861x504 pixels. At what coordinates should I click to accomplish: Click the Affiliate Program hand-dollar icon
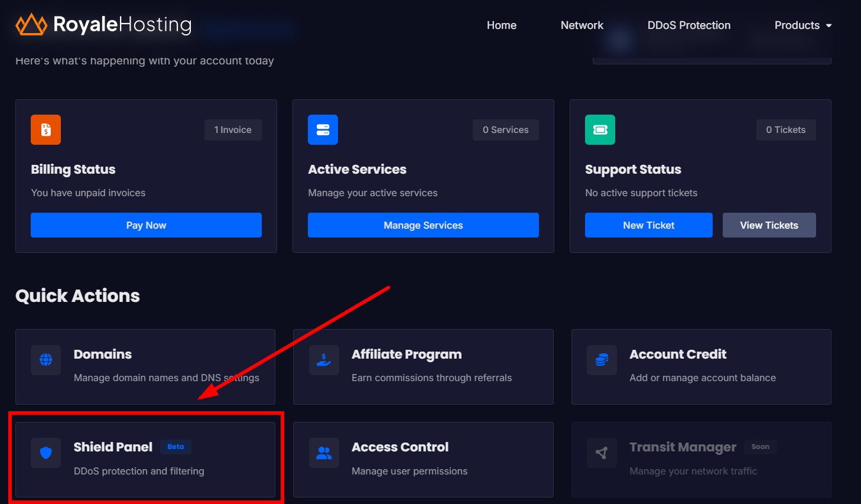[324, 360]
